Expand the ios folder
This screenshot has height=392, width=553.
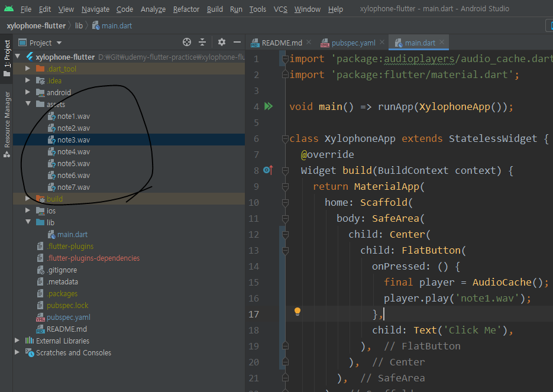[x=28, y=210]
